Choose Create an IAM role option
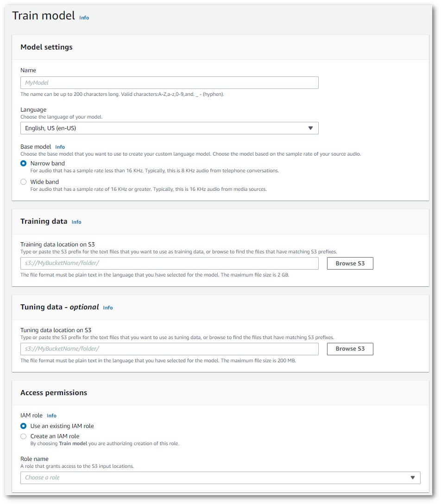Image resolution: width=441 pixels, height=504 pixels. pyautogui.click(x=23, y=436)
